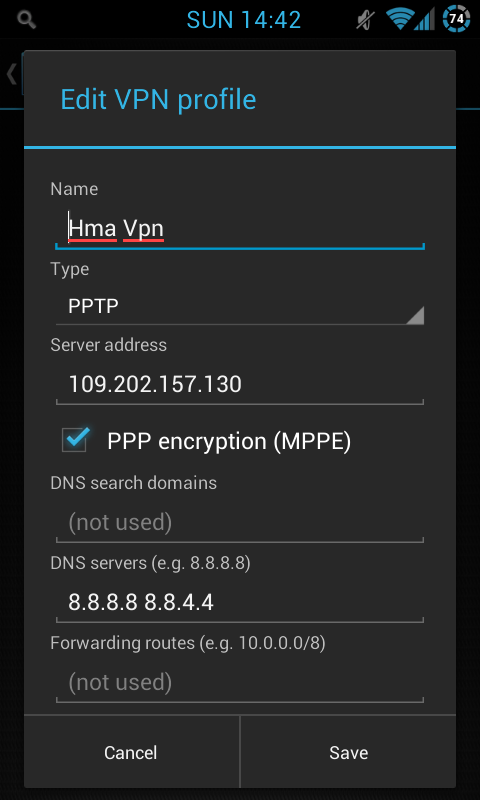The image size is (480, 800).
Task: Select the DNS search domains field
Action: 240,522
